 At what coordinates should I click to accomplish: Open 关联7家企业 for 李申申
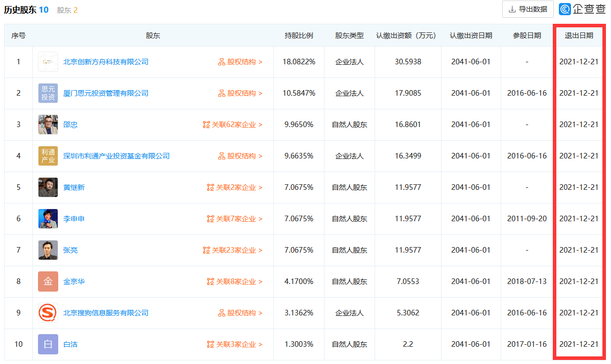(x=235, y=219)
